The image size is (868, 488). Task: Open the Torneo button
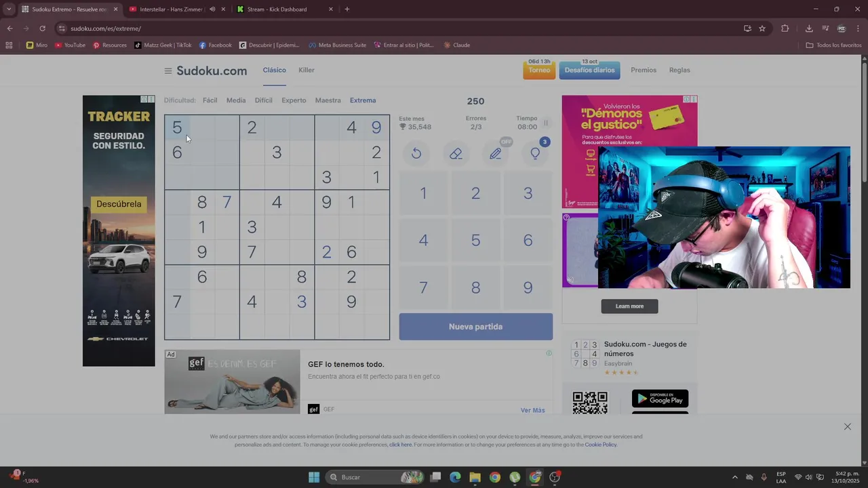[x=539, y=70]
